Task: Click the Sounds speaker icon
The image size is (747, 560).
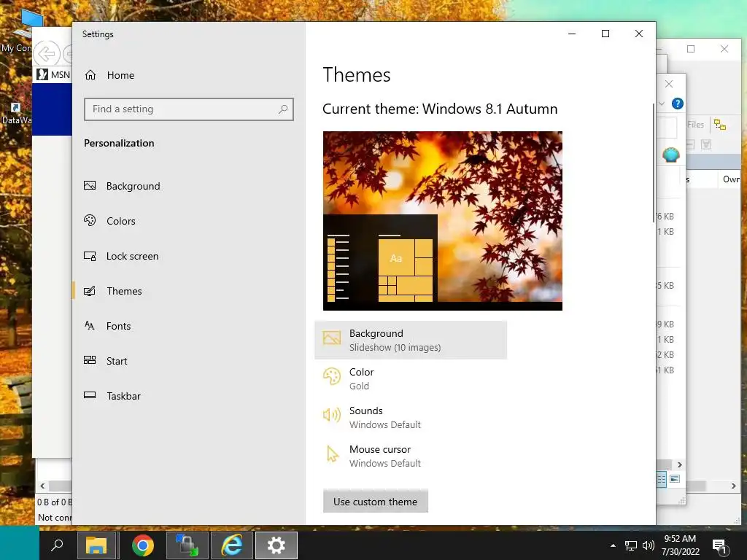Action: (x=332, y=415)
